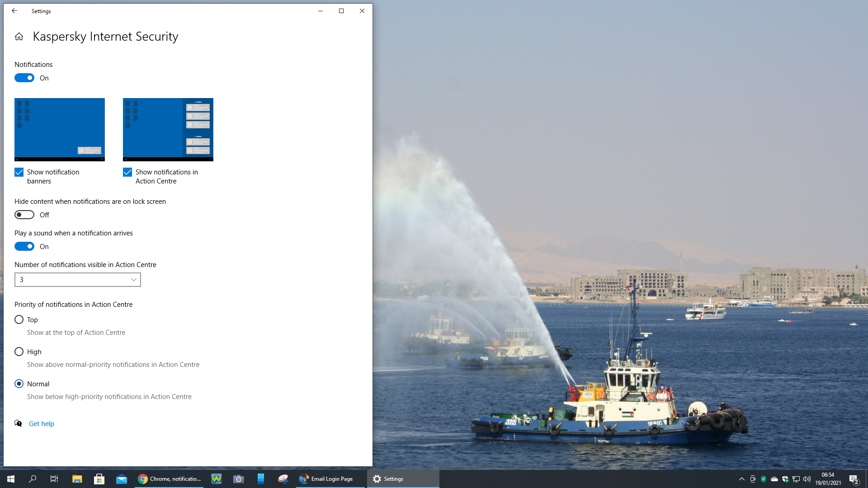Launch the Camera app from the taskbar

point(239,479)
